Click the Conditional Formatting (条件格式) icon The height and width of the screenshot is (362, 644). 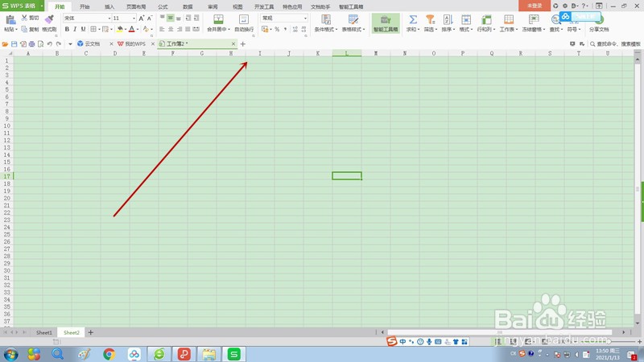coord(326,19)
